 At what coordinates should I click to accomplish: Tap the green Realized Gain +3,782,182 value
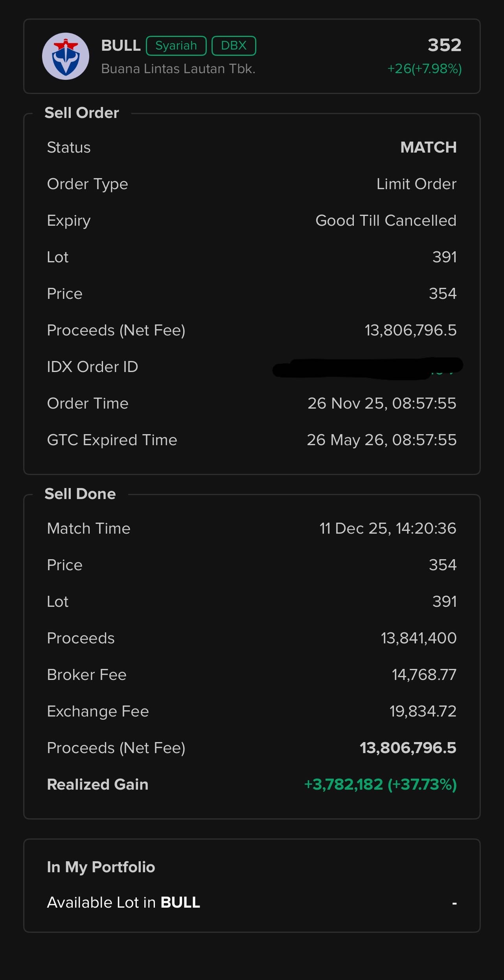tap(380, 785)
